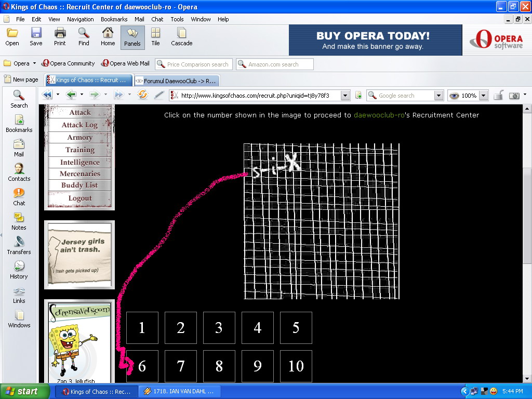Open the Bookmarks menu
Screen dimensions: 532x399
114,19
